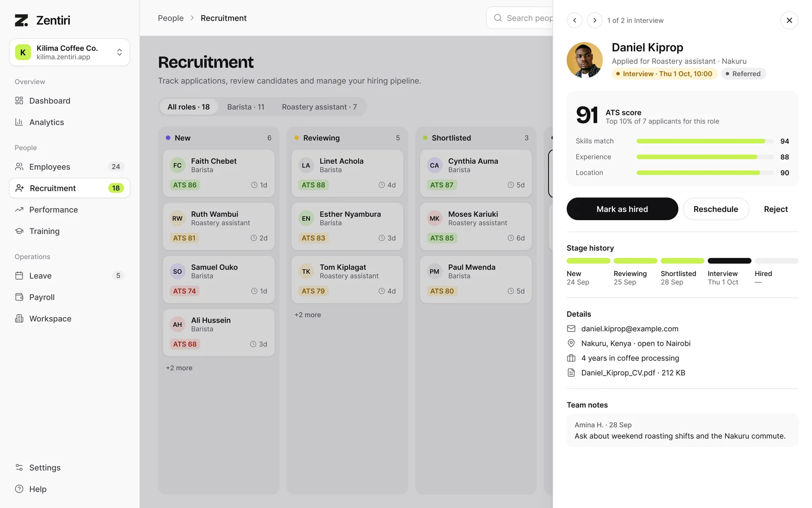812x508 pixels.
Task: Click the location pin icon in Details
Action: click(571, 343)
